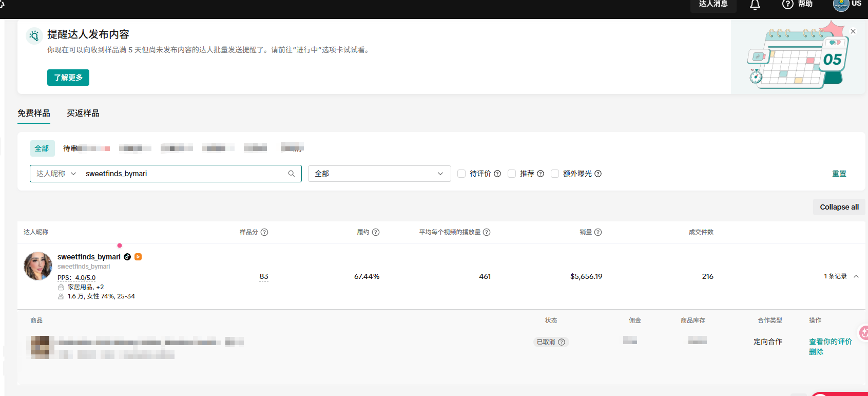The width and height of the screenshot is (868, 396).
Task: Click the search magnifier in nickname field
Action: pos(292,174)
